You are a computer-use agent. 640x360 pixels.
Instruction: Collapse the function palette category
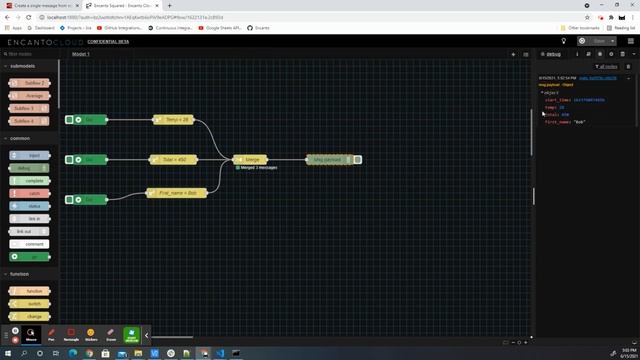click(x=29, y=274)
